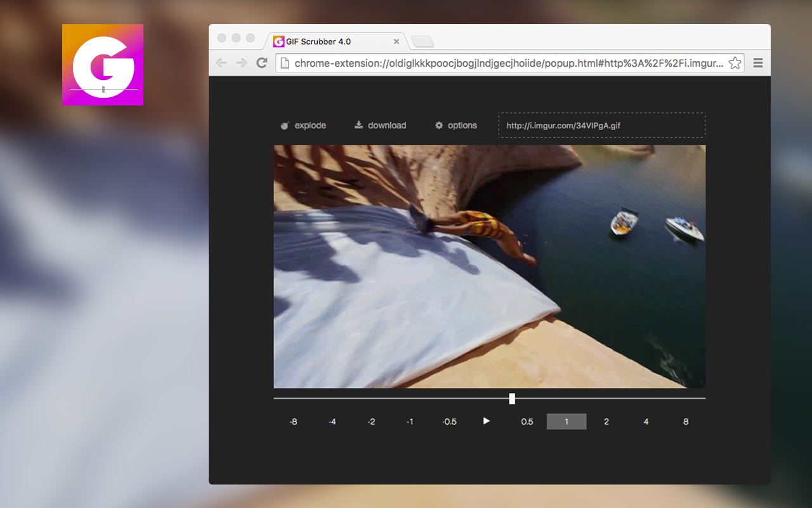Click the explode bomb icon
The image size is (812, 508).
(x=285, y=125)
